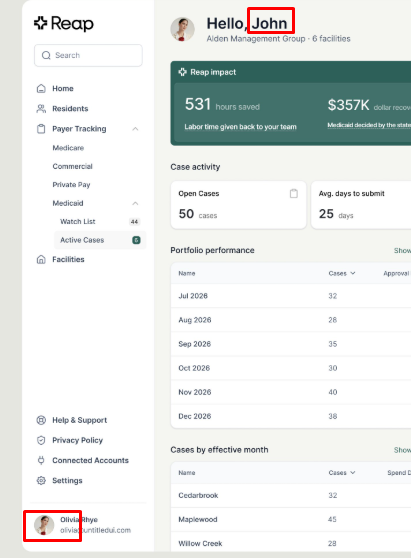Screen dimensions: 411x558
Task: Click the Home house icon
Action: [x=41, y=88]
